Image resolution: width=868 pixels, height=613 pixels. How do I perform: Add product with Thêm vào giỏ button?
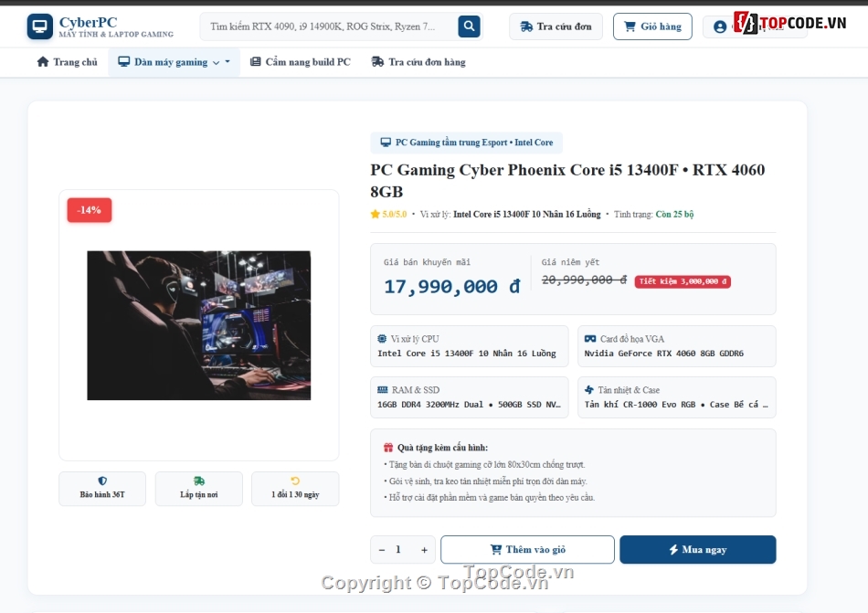(x=527, y=549)
